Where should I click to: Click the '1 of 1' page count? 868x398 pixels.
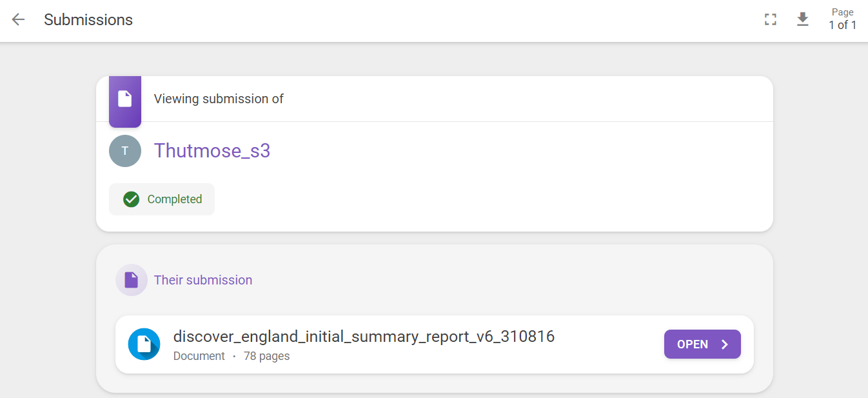tap(842, 26)
